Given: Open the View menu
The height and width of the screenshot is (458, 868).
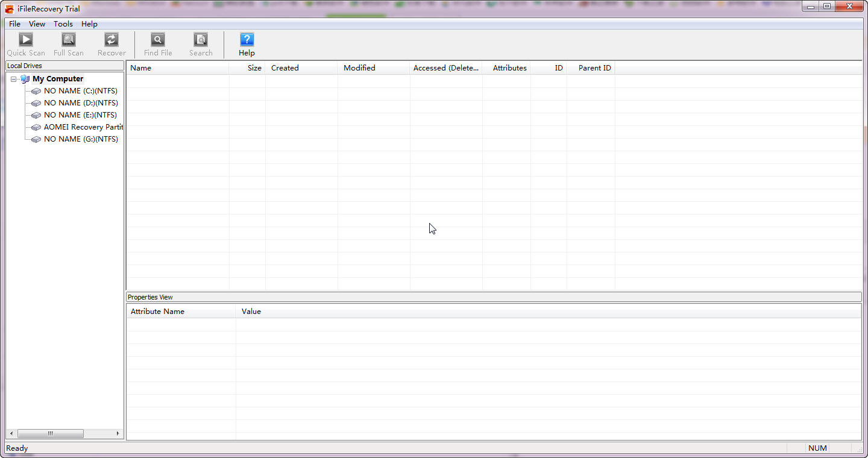Looking at the screenshot, I should [x=37, y=24].
